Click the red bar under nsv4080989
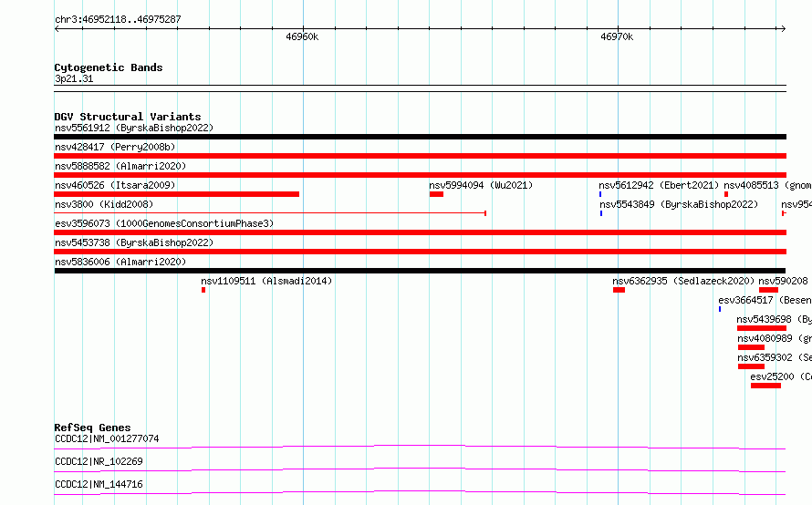812x505 pixels. tap(752, 347)
